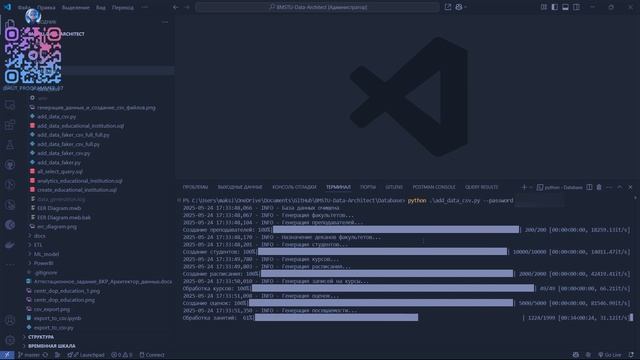640x360 pixels.
Task: Expand the docs folder
Action: [39, 236]
